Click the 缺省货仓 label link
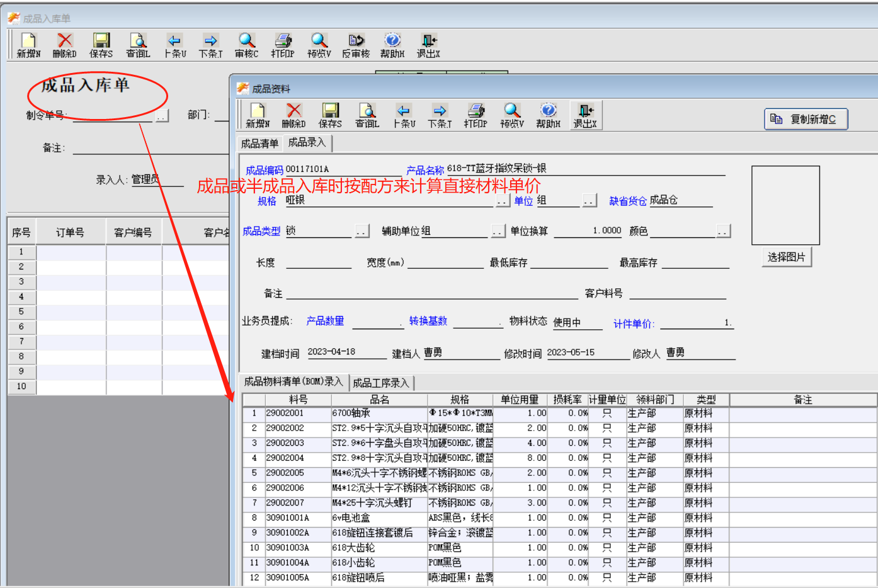 coord(628,201)
